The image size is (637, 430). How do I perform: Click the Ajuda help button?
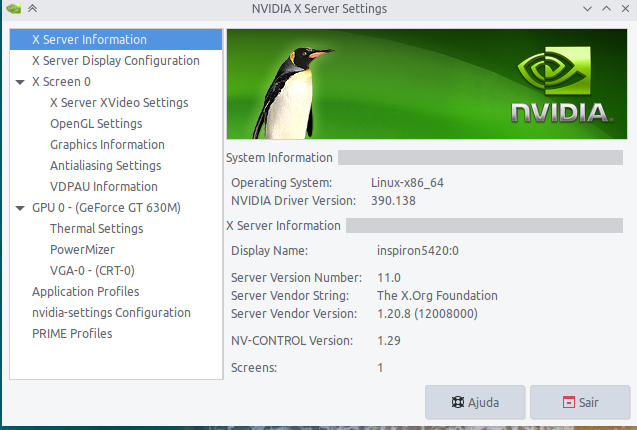pyautogui.click(x=475, y=402)
